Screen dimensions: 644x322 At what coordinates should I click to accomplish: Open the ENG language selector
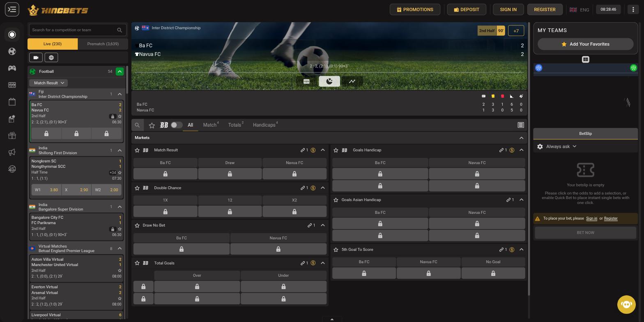pyautogui.click(x=579, y=9)
